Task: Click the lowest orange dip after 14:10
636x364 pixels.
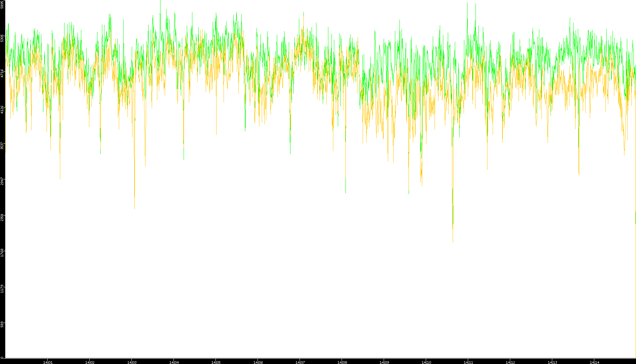Action: coord(453,241)
